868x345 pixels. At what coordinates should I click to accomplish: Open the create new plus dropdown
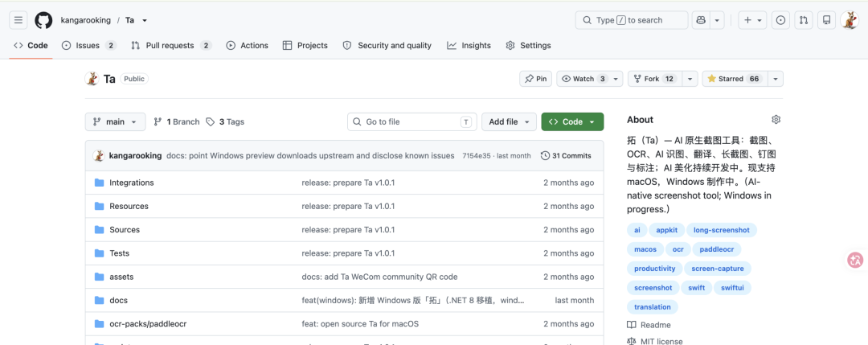click(x=753, y=20)
